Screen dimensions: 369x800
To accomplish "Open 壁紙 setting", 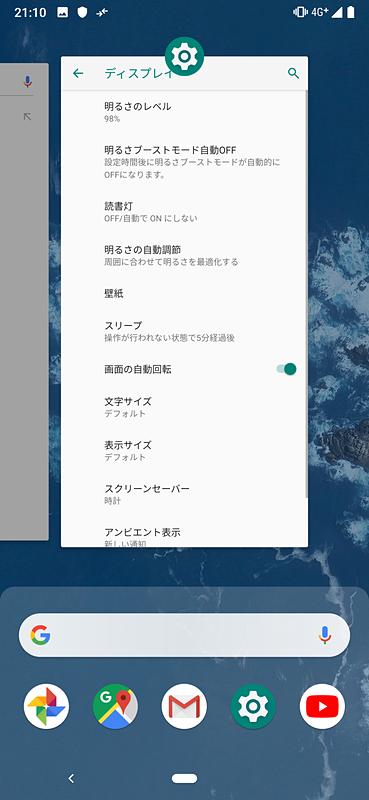I will click(x=184, y=293).
